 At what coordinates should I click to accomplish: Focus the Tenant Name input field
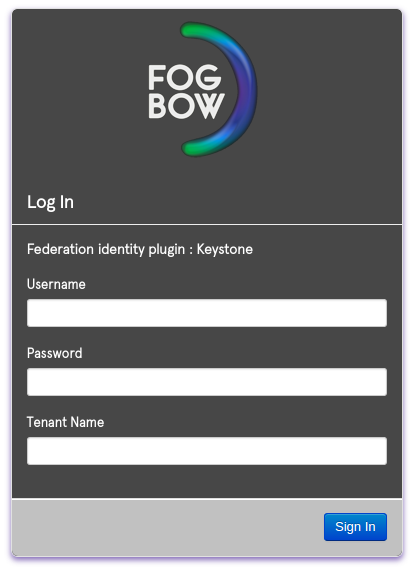[207, 451]
